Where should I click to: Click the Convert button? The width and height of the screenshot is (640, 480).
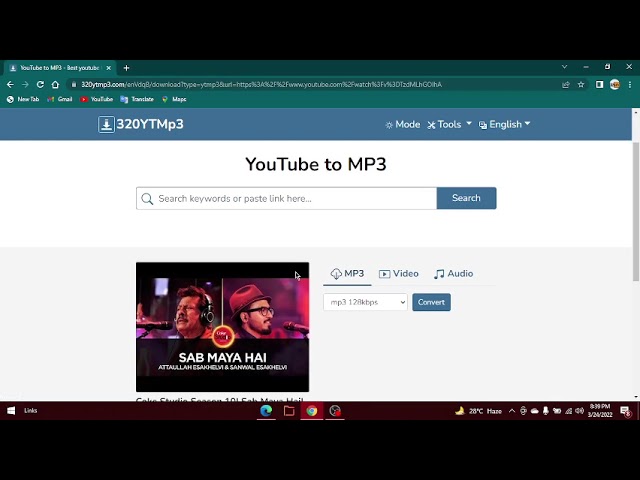tap(431, 302)
